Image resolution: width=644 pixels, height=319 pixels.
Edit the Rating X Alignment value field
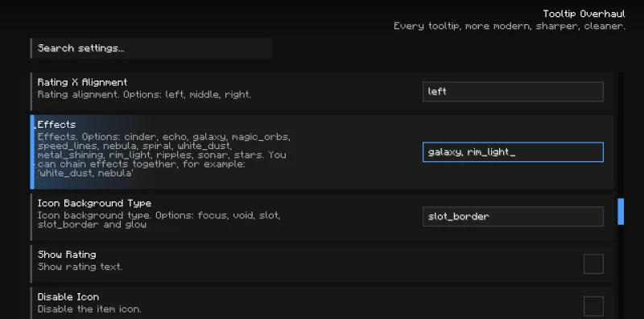513,92
